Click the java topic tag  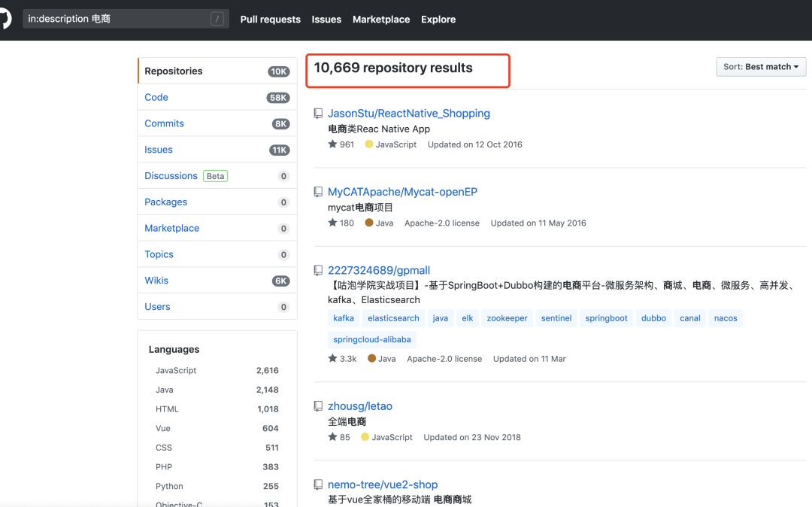440,318
